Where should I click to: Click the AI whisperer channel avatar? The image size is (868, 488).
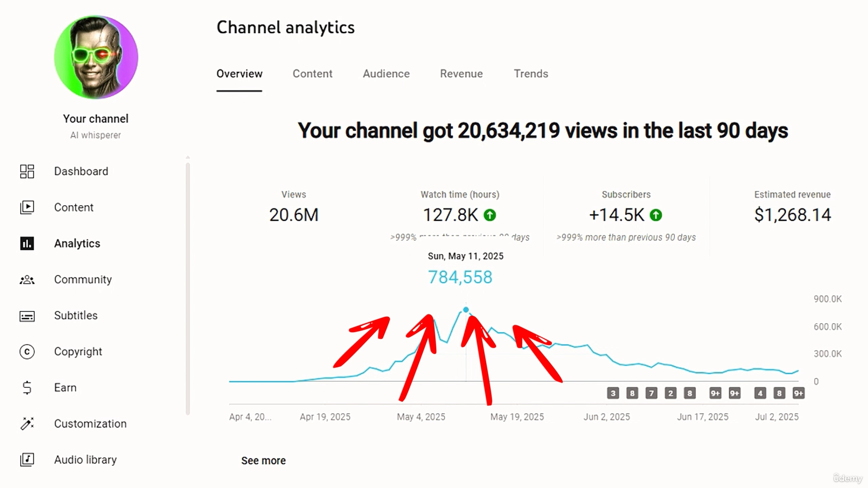point(96,57)
